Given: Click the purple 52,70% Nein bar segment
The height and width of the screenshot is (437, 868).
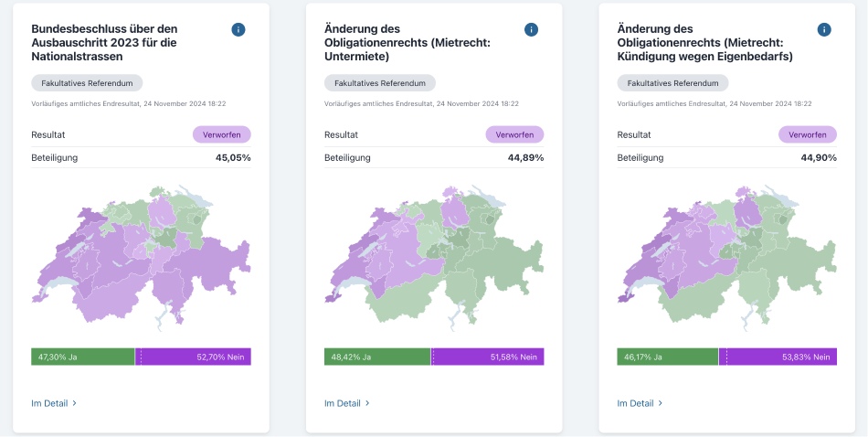Looking at the screenshot, I should click(x=194, y=357).
